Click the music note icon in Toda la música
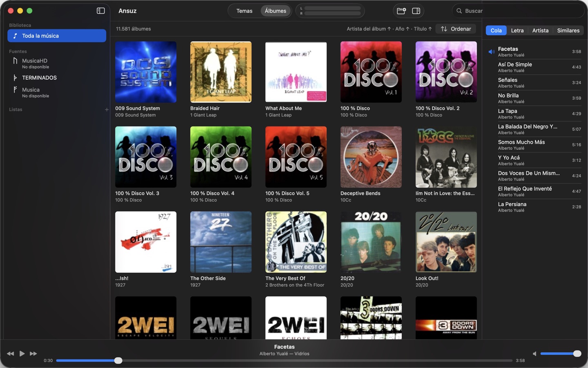588x368 pixels. click(x=15, y=36)
